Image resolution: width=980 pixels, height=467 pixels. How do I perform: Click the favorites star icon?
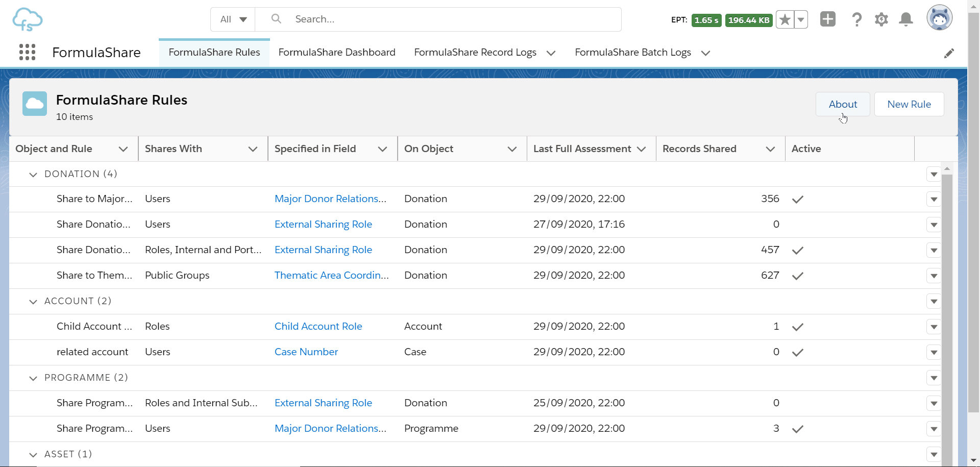point(785,20)
